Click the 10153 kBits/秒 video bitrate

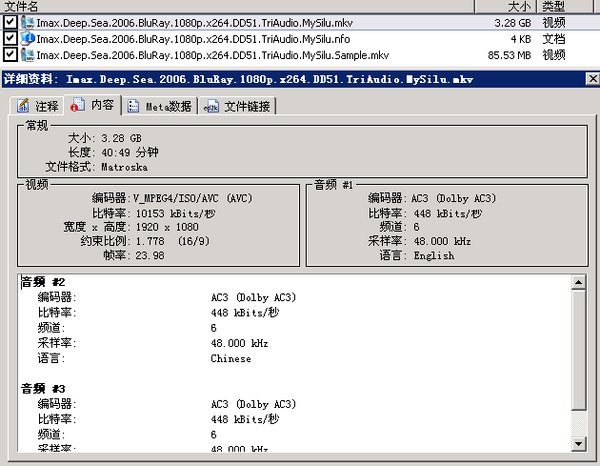[x=176, y=213]
